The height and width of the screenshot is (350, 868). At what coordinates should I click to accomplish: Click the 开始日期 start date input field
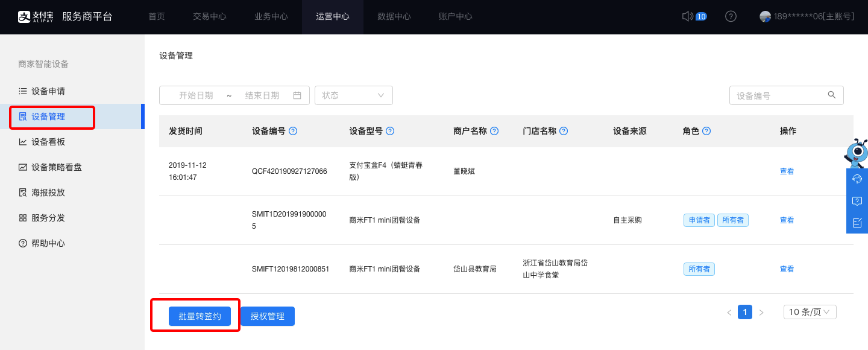196,95
